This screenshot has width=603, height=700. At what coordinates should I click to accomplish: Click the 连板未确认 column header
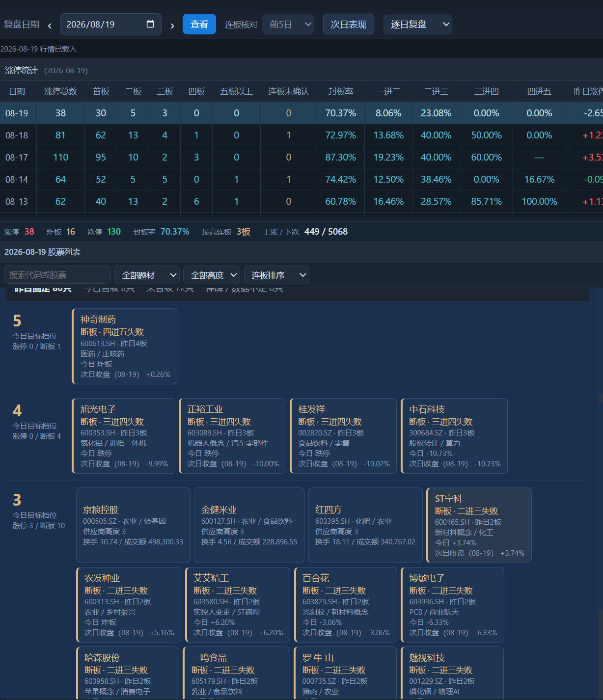point(288,91)
